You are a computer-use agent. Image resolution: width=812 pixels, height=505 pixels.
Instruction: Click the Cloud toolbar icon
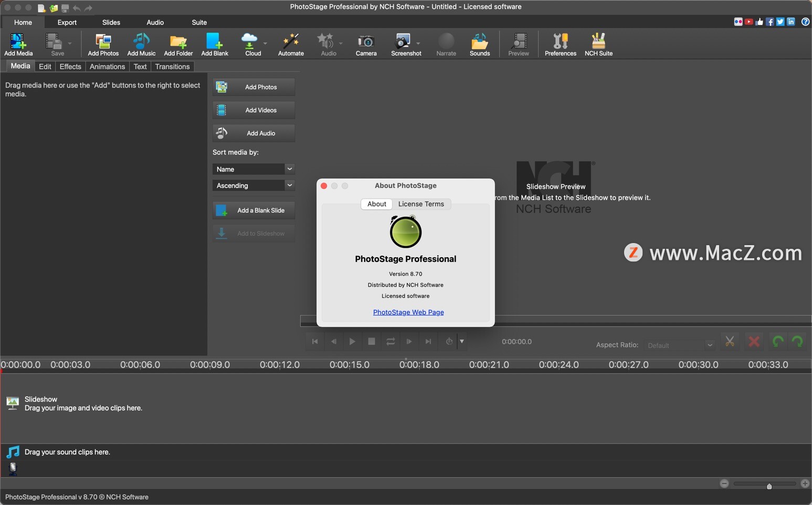click(x=252, y=45)
